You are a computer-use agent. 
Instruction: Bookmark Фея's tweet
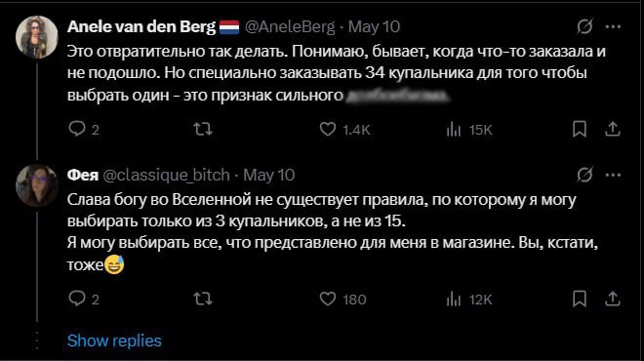click(x=580, y=299)
